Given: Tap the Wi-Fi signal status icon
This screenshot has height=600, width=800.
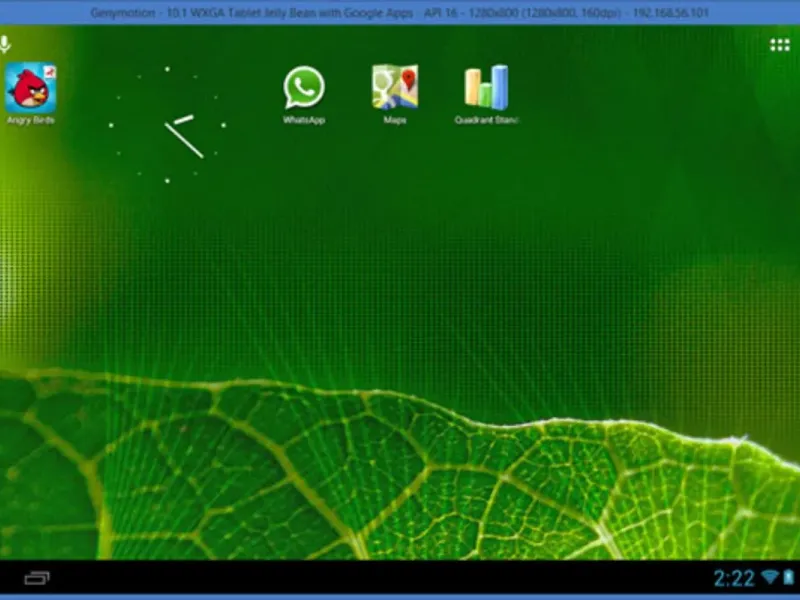Looking at the screenshot, I should tap(770, 577).
